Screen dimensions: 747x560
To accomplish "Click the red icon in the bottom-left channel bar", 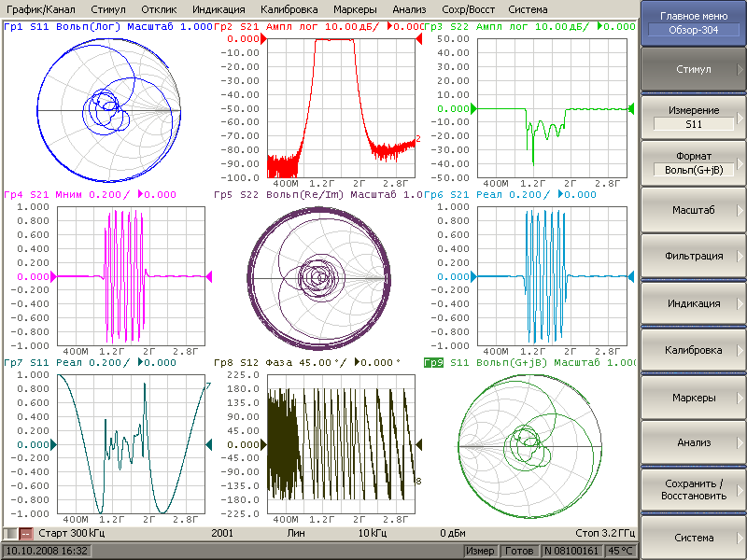I will coord(26,533).
